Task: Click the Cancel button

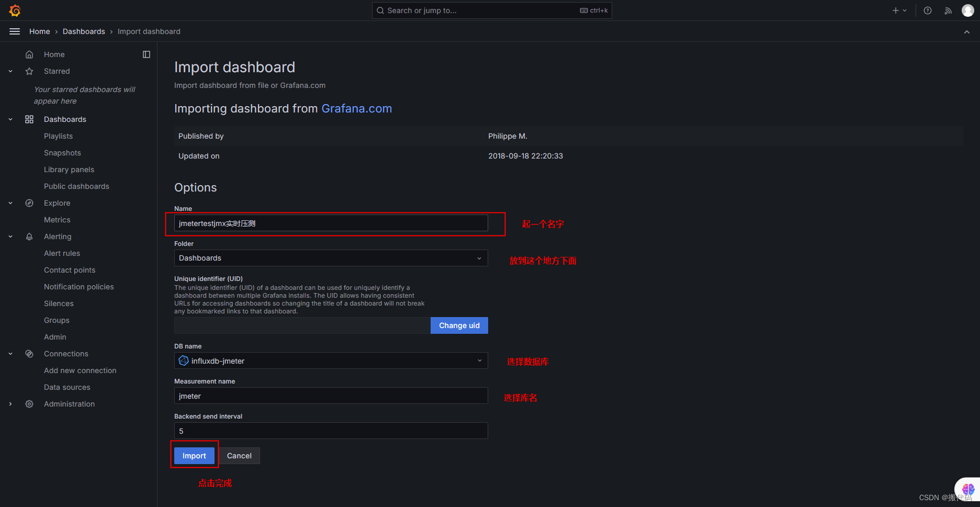Action: point(239,456)
